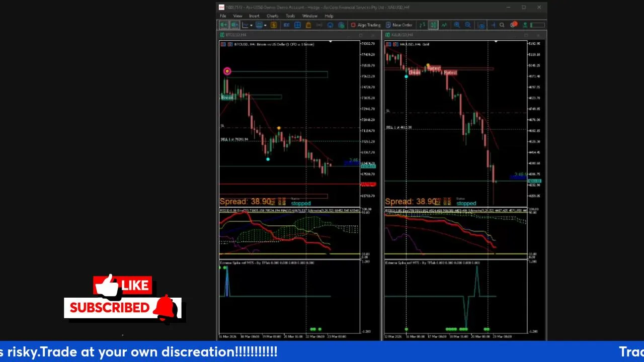Screen dimensions: 644x362
Task: Click the Break label on XAUUSD chart
Action: click(414, 72)
